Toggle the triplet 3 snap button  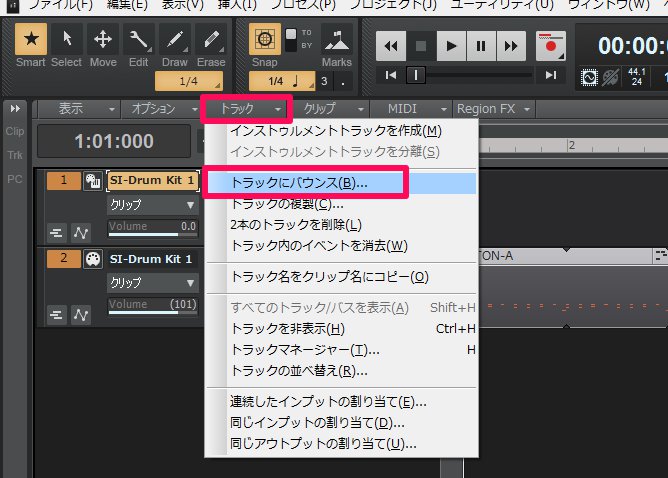pyautogui.click(x=324, y=81)
